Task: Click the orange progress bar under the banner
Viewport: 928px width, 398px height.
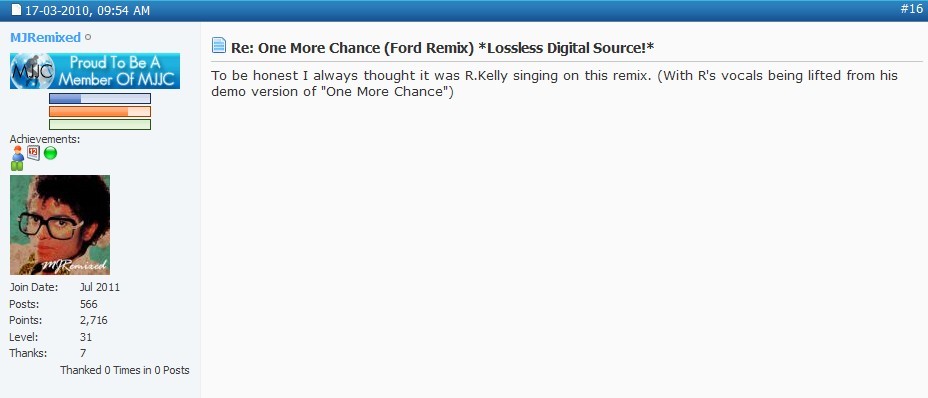Action: 100,111
